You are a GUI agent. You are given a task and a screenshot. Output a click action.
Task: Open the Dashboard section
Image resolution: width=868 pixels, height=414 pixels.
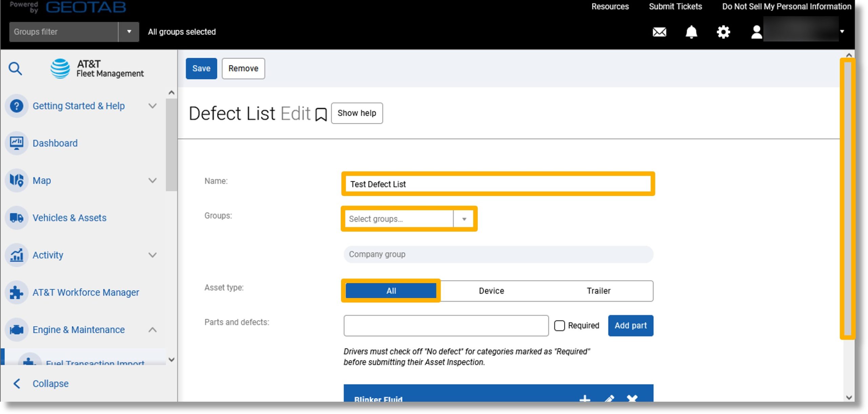(55, 143)
